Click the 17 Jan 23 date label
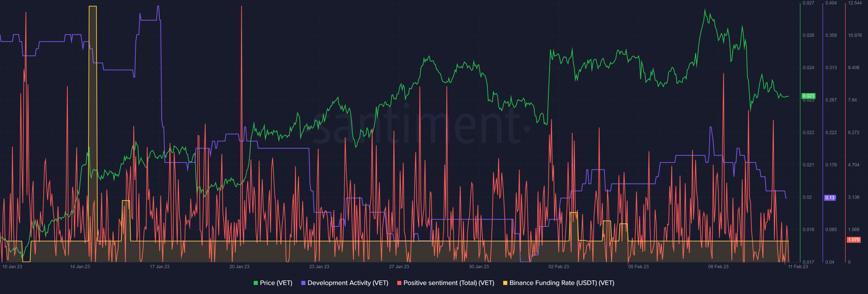This screenshot has height=294, width=868. pyautogui.click(x=160, y=267)
